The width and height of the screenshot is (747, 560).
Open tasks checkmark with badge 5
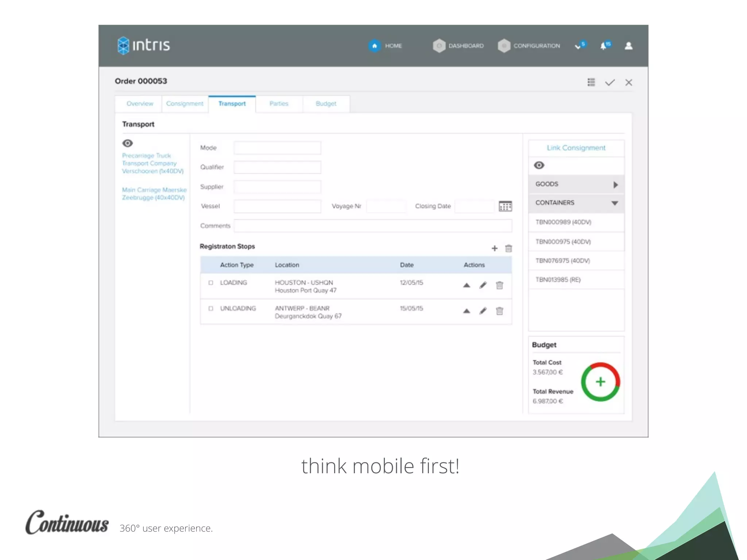[580, 45]
